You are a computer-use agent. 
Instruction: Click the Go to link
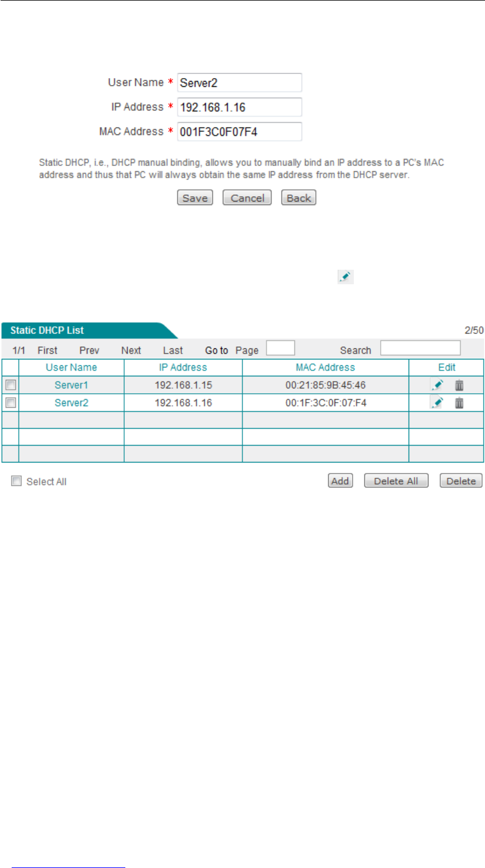[217, 350]
